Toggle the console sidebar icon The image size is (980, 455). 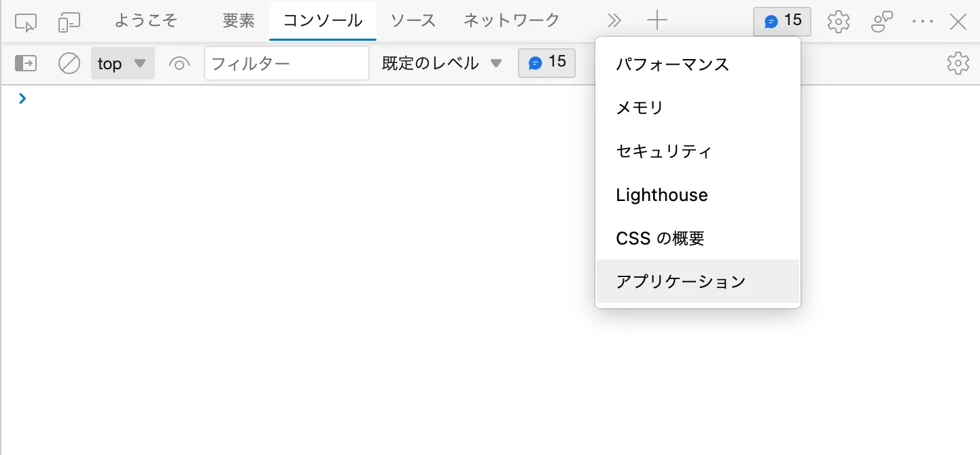26,63
